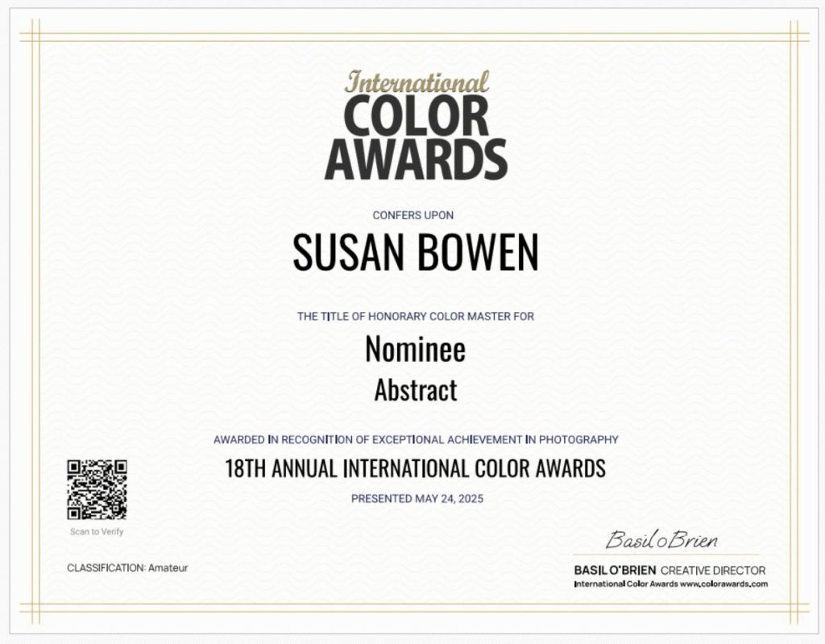Click '18TH ANNUAL INTERNATIONAL COLOR AWARDS' heading
Viewport: 825px width, 644px height.
click(x=416, y=468)
